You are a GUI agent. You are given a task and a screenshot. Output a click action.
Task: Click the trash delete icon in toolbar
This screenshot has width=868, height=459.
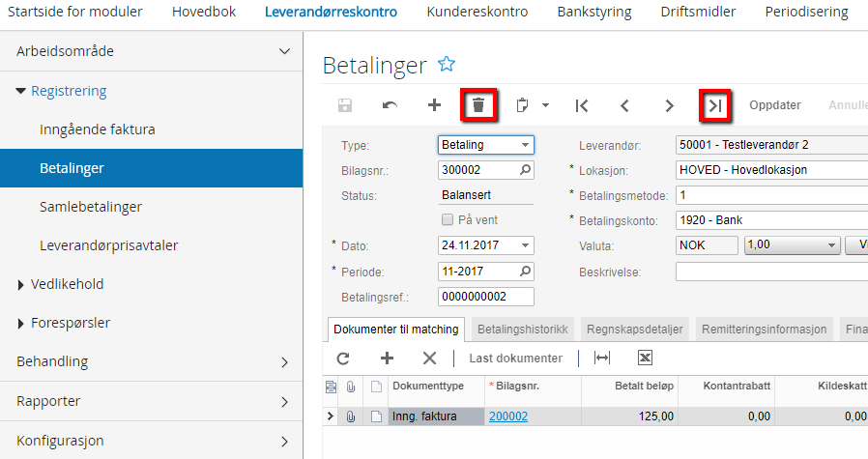(478, 105)
